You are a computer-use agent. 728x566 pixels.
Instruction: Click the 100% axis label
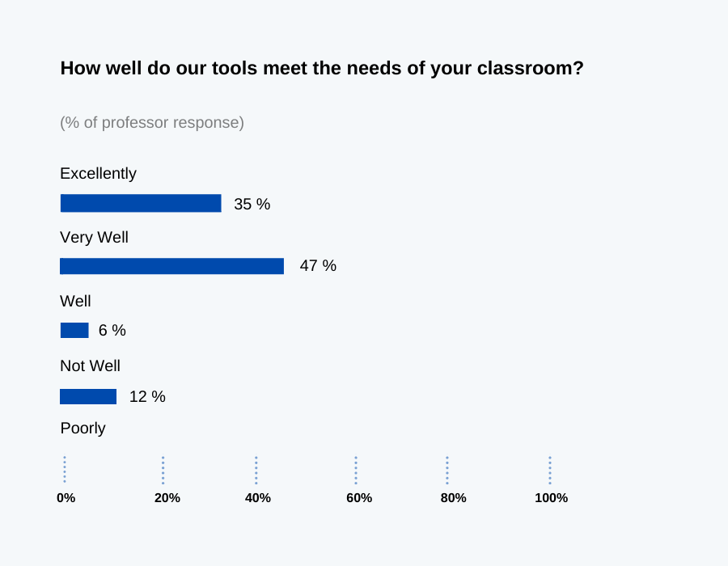(x=551, y=498)
